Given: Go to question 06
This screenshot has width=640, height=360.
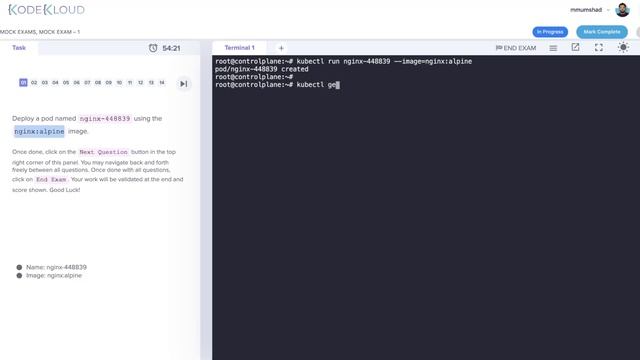Looking at the screenshot, I should pos(76,82).
